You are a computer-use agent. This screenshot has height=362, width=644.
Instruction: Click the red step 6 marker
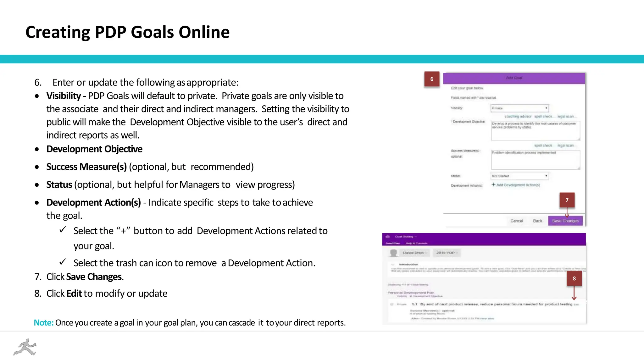[x=432, y=79]
